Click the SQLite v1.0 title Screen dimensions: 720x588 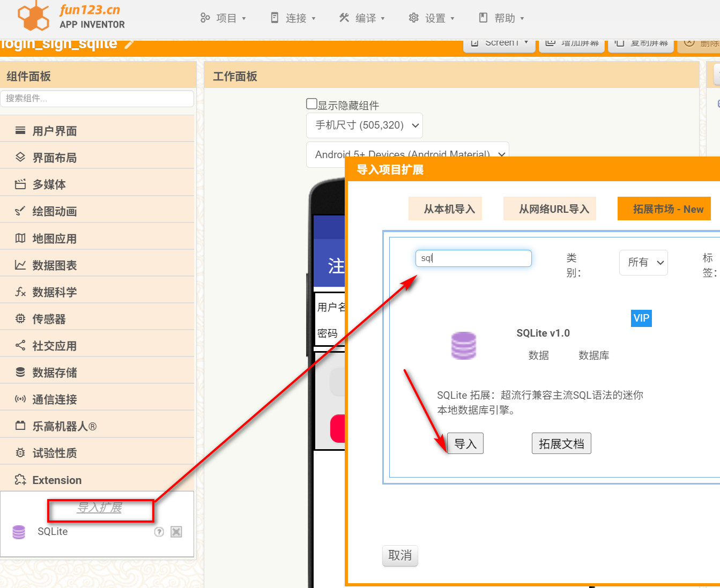[543, 333]
